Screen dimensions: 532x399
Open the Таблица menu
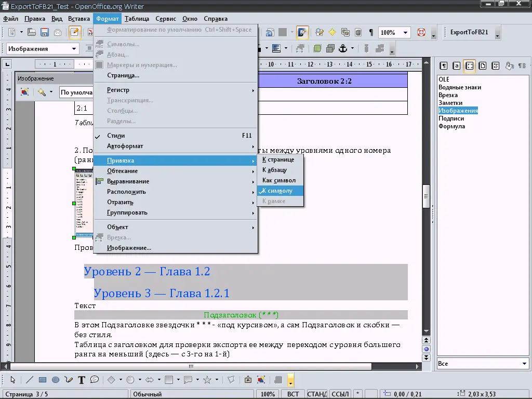[x=137, y=19]
